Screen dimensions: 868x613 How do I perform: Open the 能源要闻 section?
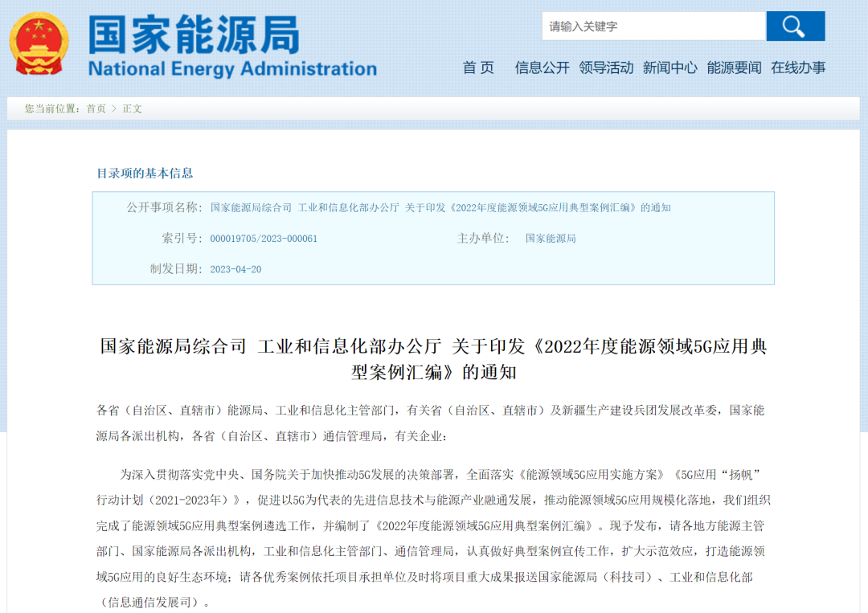[x=734, y=68]
